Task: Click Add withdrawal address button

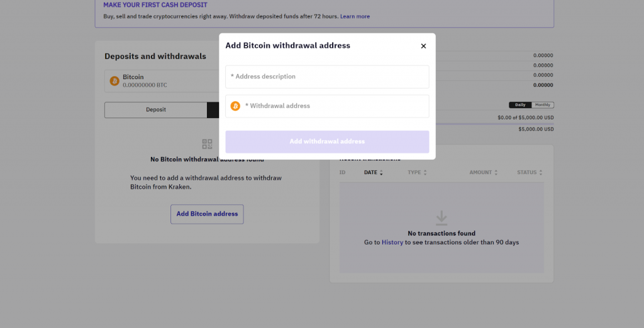Action: point(327,141)
